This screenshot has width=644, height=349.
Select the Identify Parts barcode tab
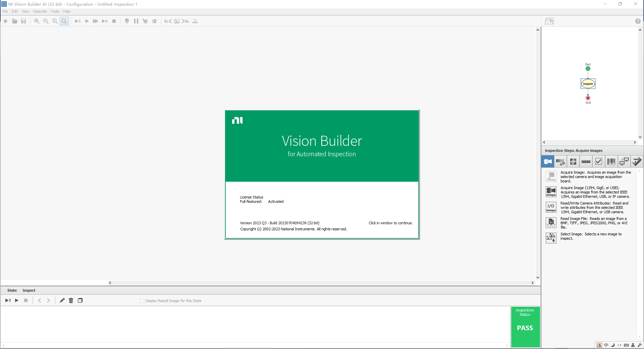point(611,162)
